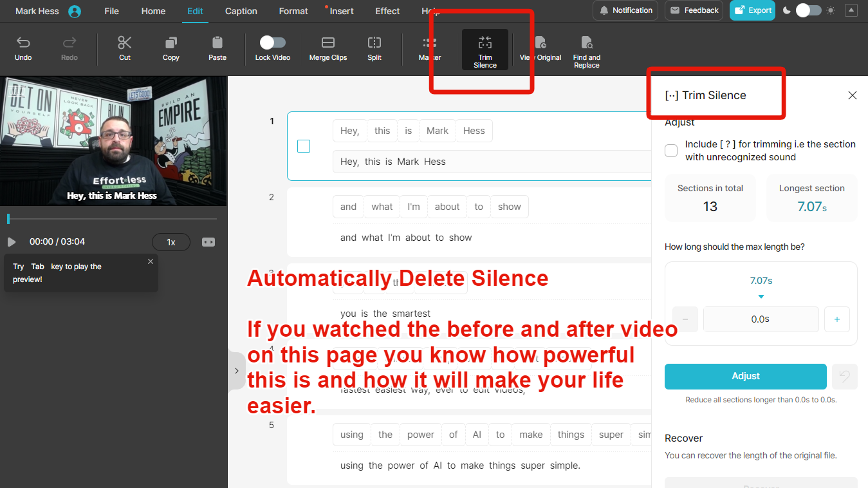The height and width of the screenshot is (488, 868).
Task: Click the Undo icon in toolbar
Action: pyautogui.click(x=23, y=48)
